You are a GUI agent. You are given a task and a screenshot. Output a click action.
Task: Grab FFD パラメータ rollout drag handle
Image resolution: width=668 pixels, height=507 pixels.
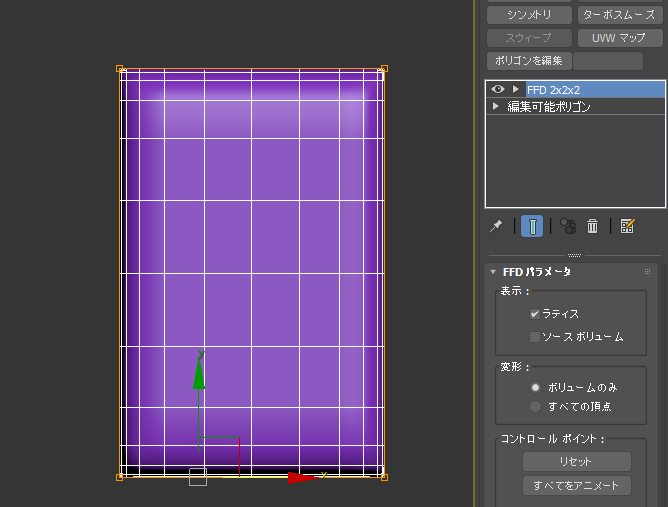click(648, 272)
